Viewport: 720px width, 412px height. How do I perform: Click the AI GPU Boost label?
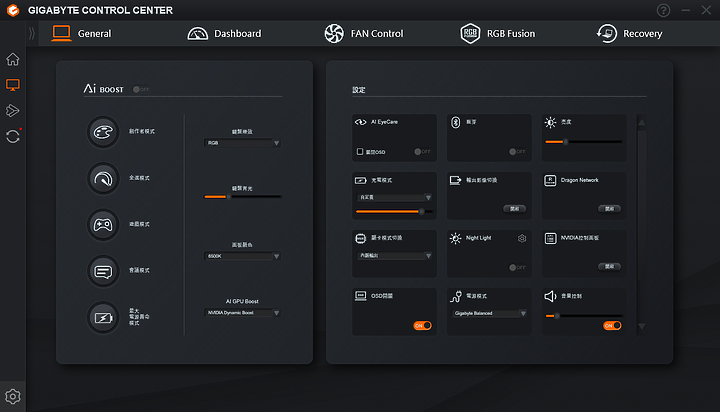(x=242, y=301)
